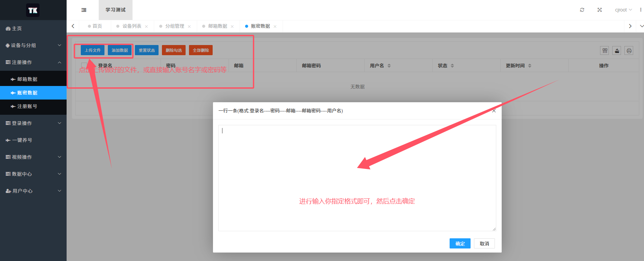The width and height of the screenshot is (644, 261).
Task: Open 注册账号 in sidebar
Action: click(33, 106)
